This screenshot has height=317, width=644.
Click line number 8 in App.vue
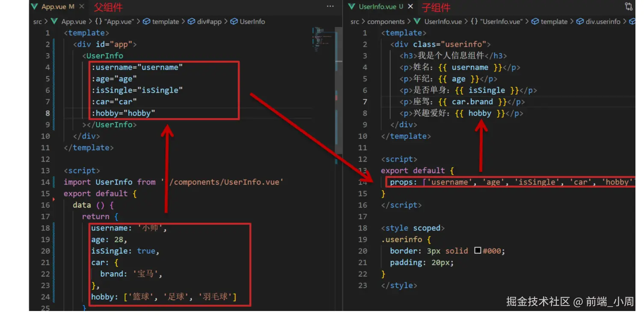click(x=47, y=113)
